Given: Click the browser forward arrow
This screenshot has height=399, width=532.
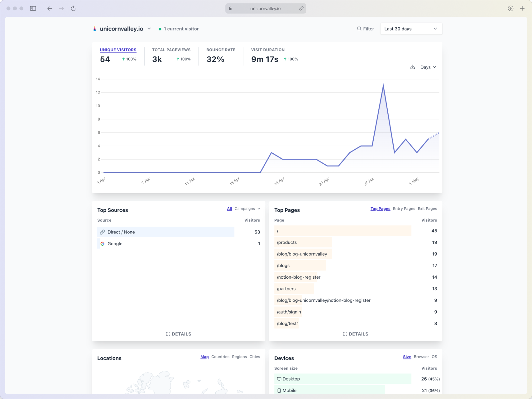Looking at the screenshot, I should click(61, 8).
